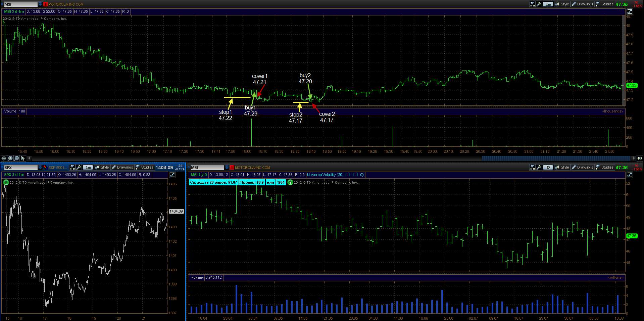The image size is (644, 321).
Task: Click cyan label 'Прошел $0.9'
Action: coord(252,182)
